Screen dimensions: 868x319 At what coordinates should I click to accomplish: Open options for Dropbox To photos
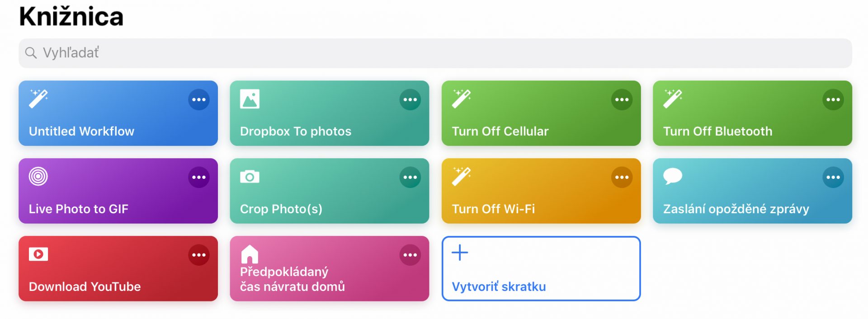pyautogui.click(x=410, y=100)
